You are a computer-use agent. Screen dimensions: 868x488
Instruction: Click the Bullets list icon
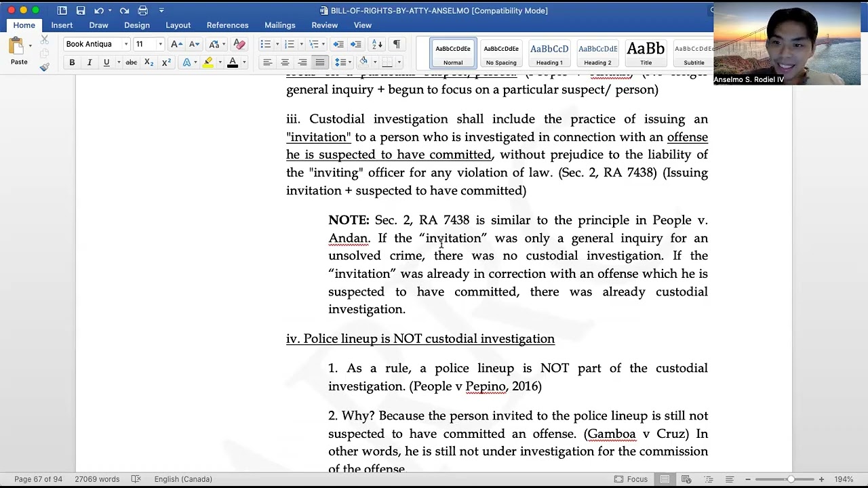coord(266,44)
